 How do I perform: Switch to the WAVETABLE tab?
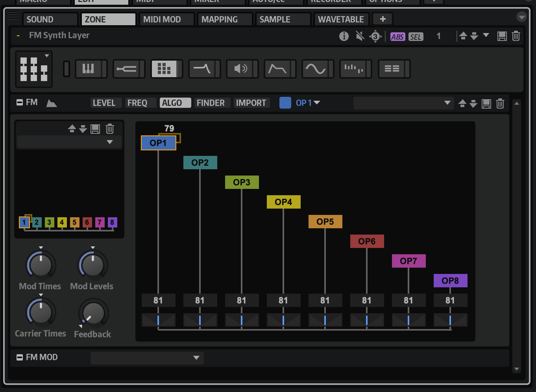pyautogui.click(x=341, y=19)
